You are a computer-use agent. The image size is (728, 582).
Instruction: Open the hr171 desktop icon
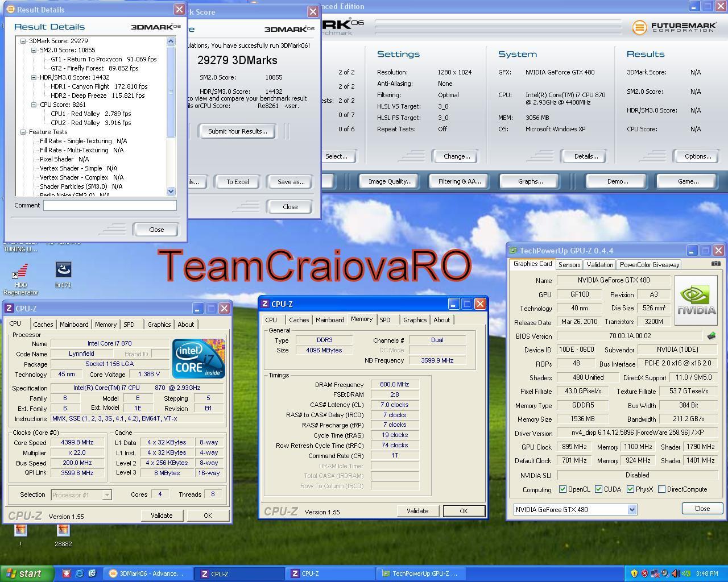[x=63, y=275]
